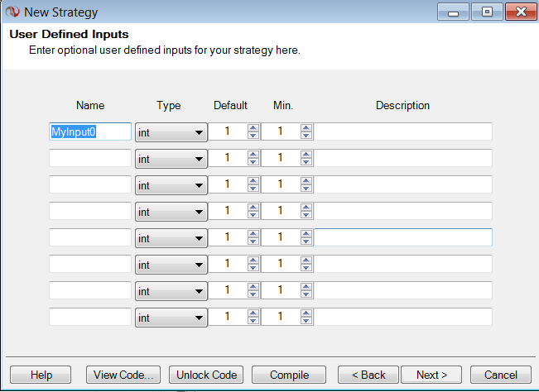Click the NinjaTrader logo icon in title bar
The height and width of the screenshot is (392, 539).
click(12, 12)
